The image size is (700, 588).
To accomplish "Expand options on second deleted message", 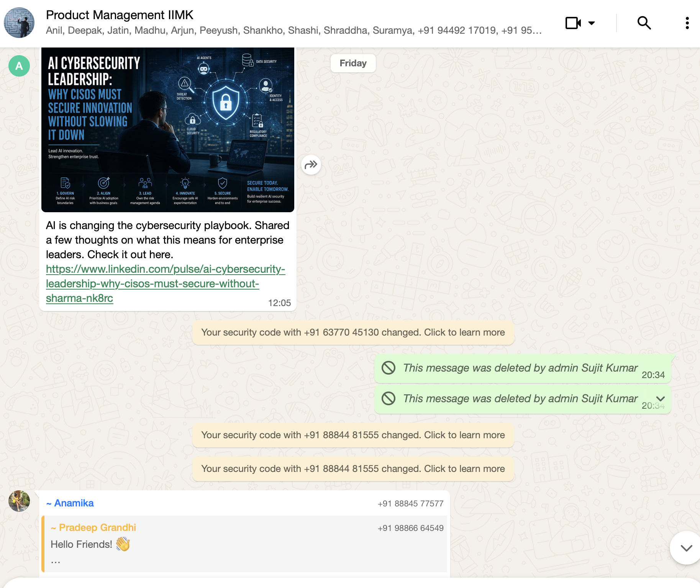I will pyautogui.click(x=661, y=398).
